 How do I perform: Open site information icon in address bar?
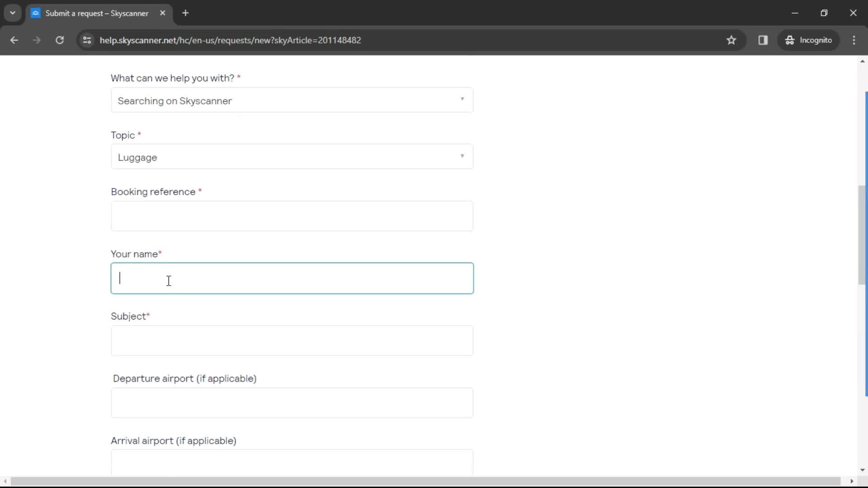[x=87, y=40]
